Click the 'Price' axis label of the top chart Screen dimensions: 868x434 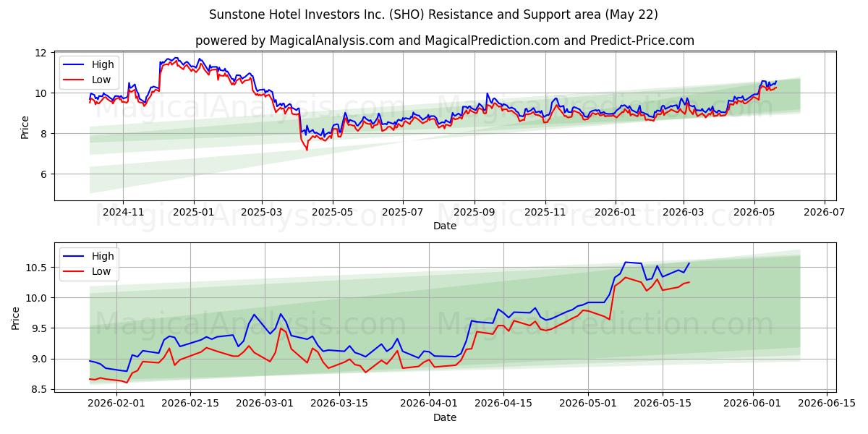pyautogui.click(x=25, y=126)
